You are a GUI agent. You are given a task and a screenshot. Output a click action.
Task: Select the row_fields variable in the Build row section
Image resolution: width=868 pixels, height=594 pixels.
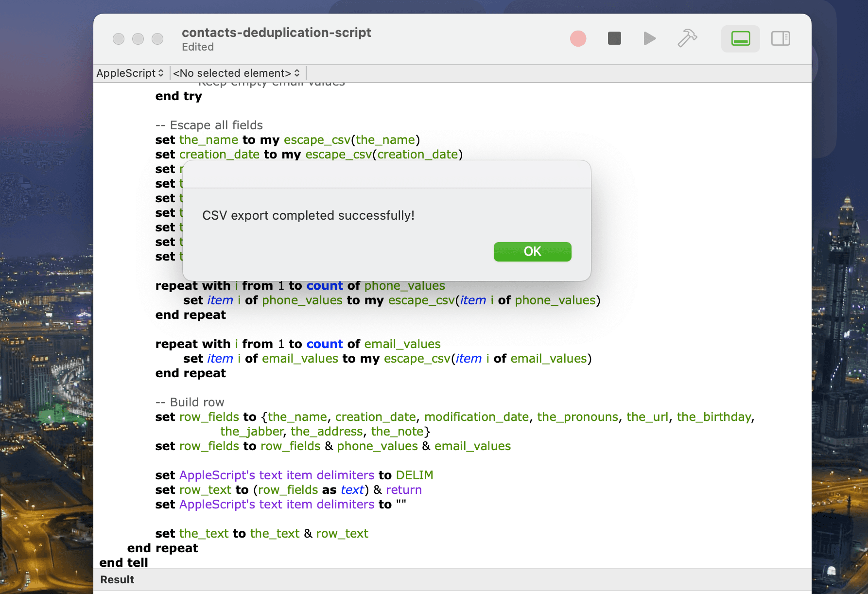tap(208, 417)
